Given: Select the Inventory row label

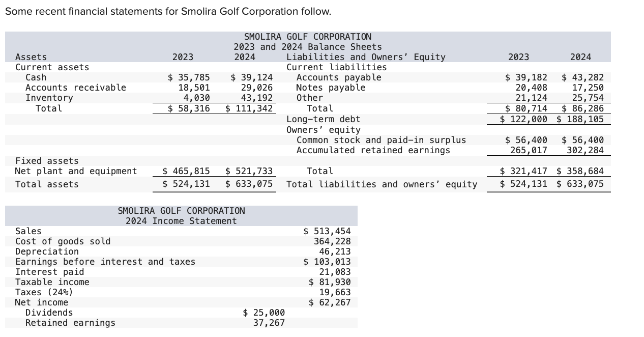Looking at the screenshot, I should click(x=46, y=98).
